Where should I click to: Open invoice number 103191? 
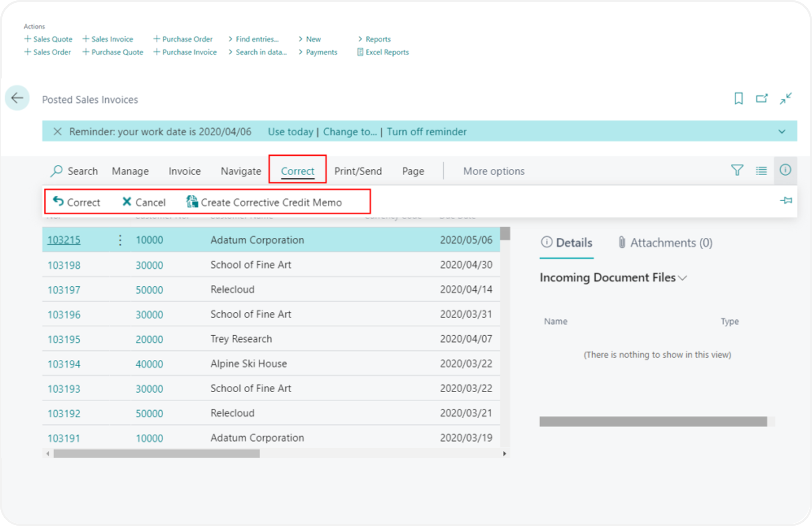pyautogui.click(x=64, y=438)
